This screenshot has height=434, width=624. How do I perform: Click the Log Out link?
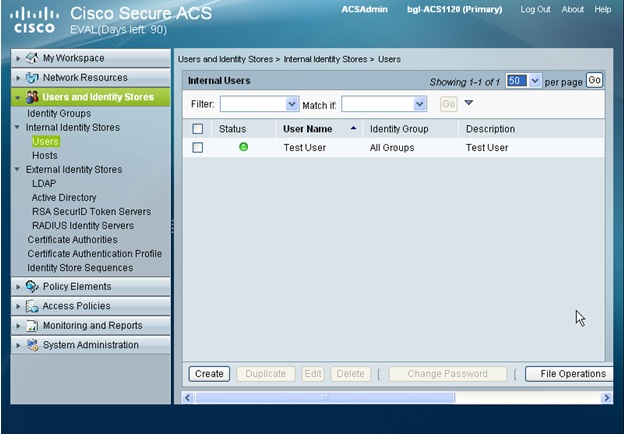tap(535, 10)
